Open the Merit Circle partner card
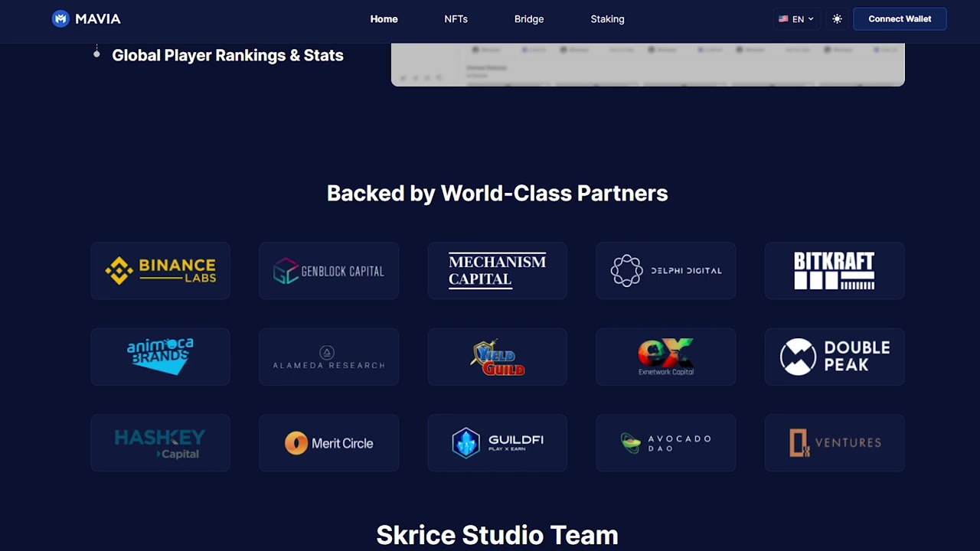This screenshot has width=980, height=551. click(x=328, y=443)
